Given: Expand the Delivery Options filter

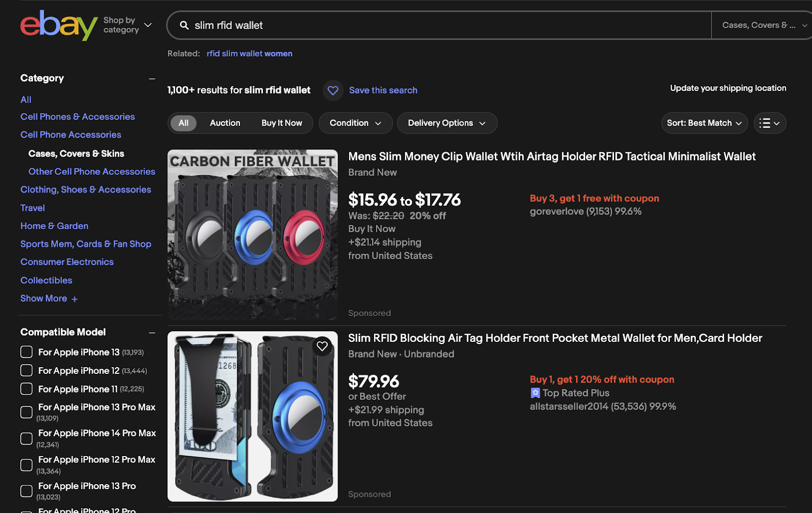Looking at the screenshot, I should pyautogui.click(x=446, y=123).
